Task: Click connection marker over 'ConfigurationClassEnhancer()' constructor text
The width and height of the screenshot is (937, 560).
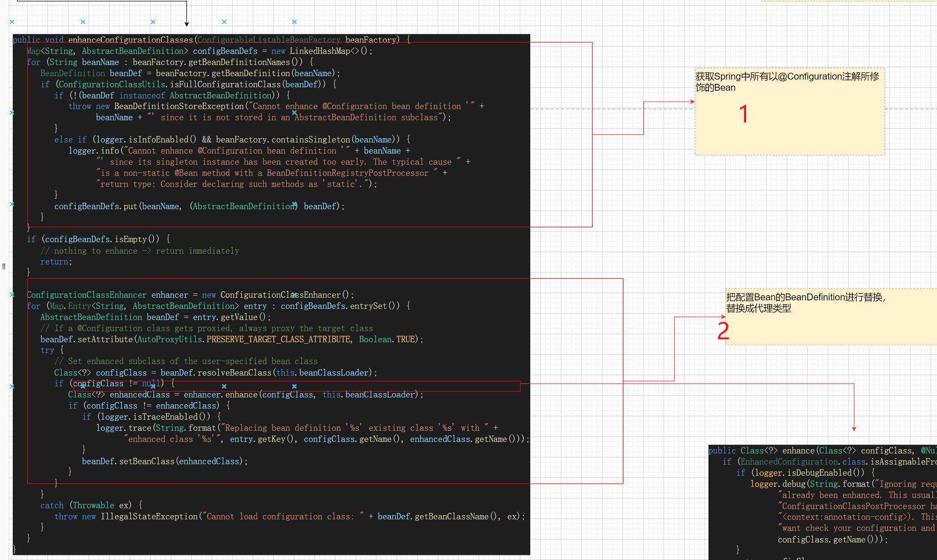Action: pyautogui.click(x=294, y=295)
